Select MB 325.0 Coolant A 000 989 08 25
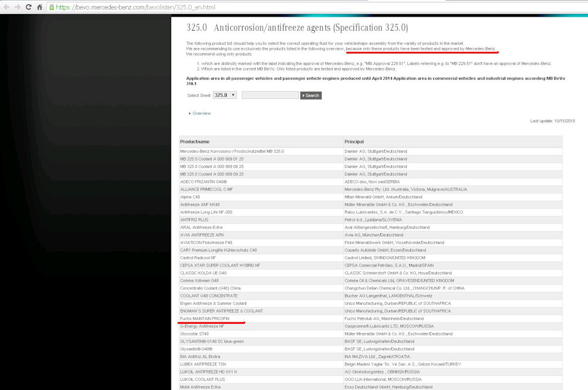 211,167
